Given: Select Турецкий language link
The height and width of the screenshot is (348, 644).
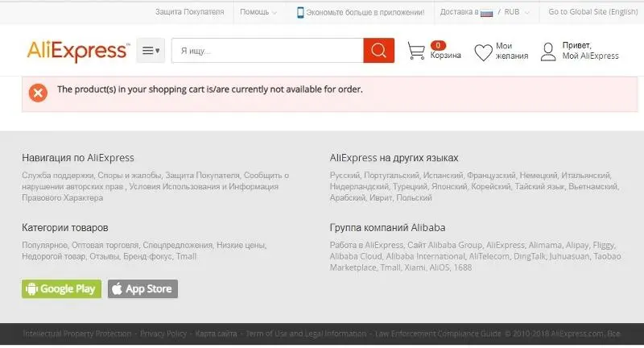Looking at the screenshot, I should pyautogui.click(x=410, y=187).
